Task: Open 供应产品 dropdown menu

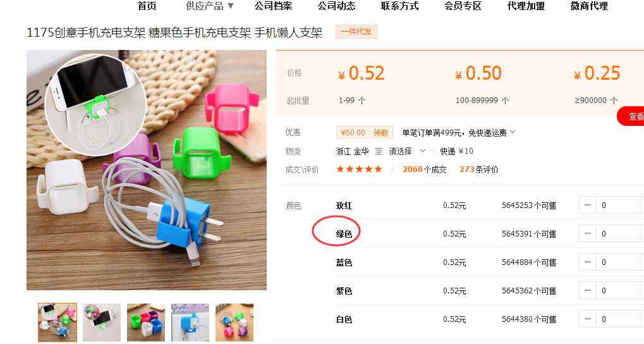Action: click(209, 6)
